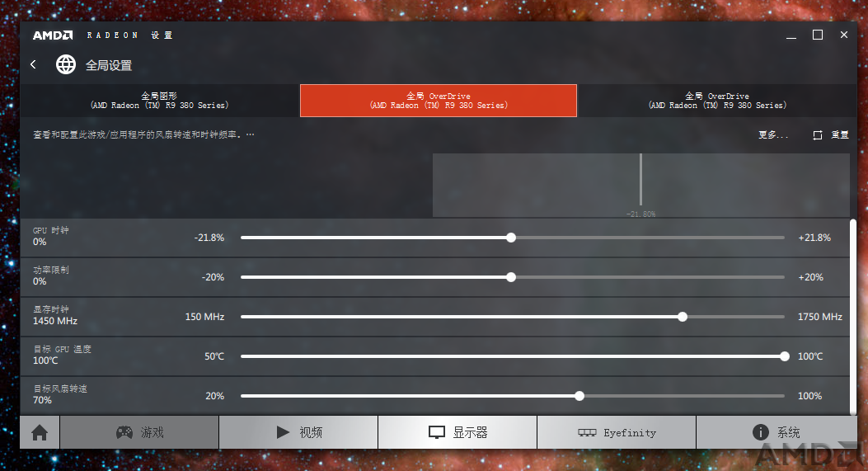Click the 全局设置 heading
The height and width of the screenshot is (471, 868).
point(109,65)
